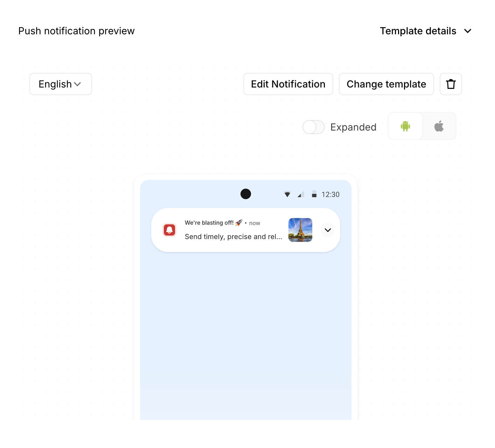Screen dimensions: 495x448
Task: Expand the notification with chevron arrow
Action: point(328,230)
